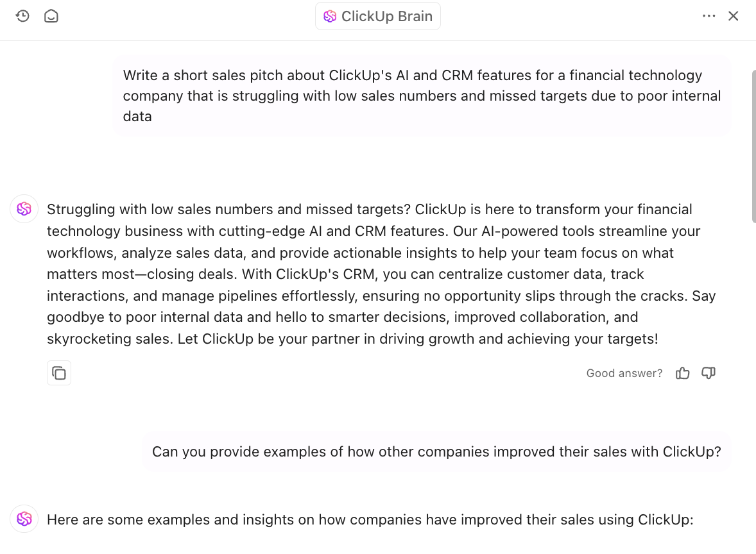Click the ClickUp Brain logo in the header pill
This screenshot has width=756, height=554.
330,16
